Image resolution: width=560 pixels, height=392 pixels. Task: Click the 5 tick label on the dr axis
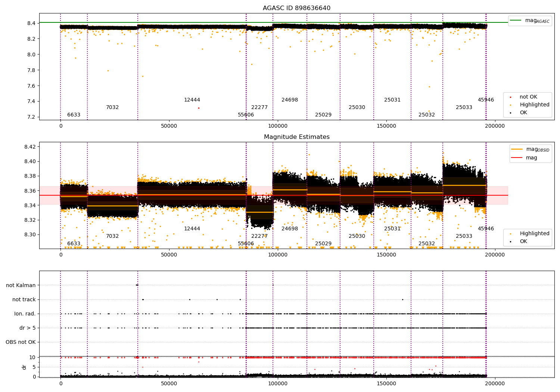[x=34, y=367]
